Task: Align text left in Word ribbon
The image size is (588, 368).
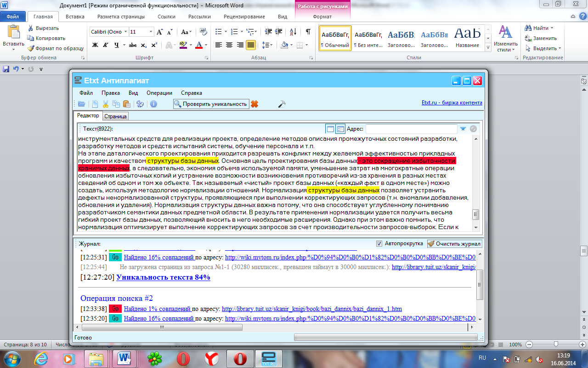Action: (218, 45)
